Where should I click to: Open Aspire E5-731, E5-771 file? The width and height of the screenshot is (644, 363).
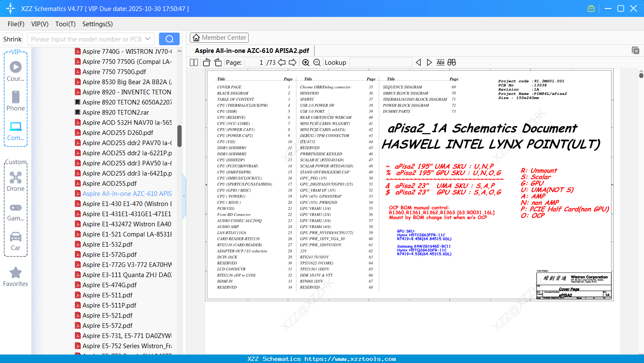pos(123,335)
